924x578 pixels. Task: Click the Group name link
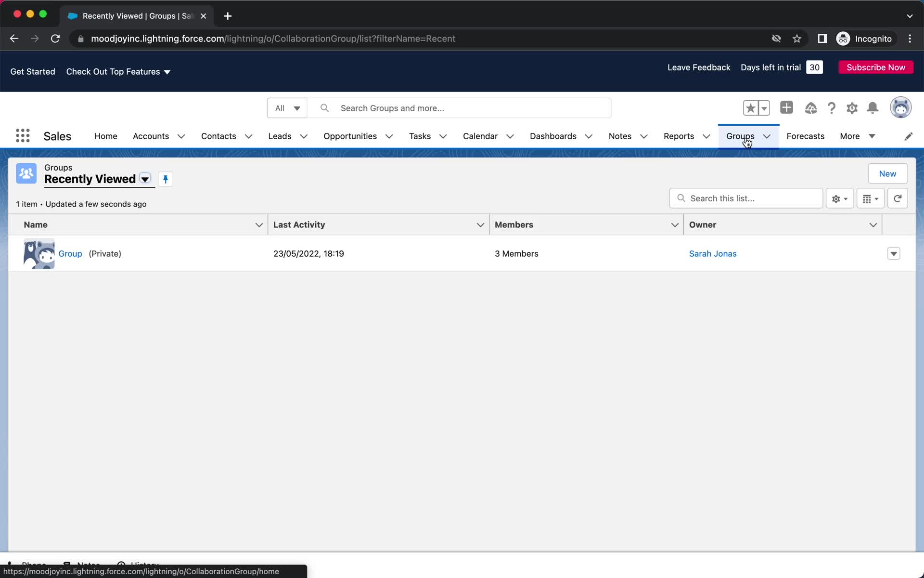[70, 253]
